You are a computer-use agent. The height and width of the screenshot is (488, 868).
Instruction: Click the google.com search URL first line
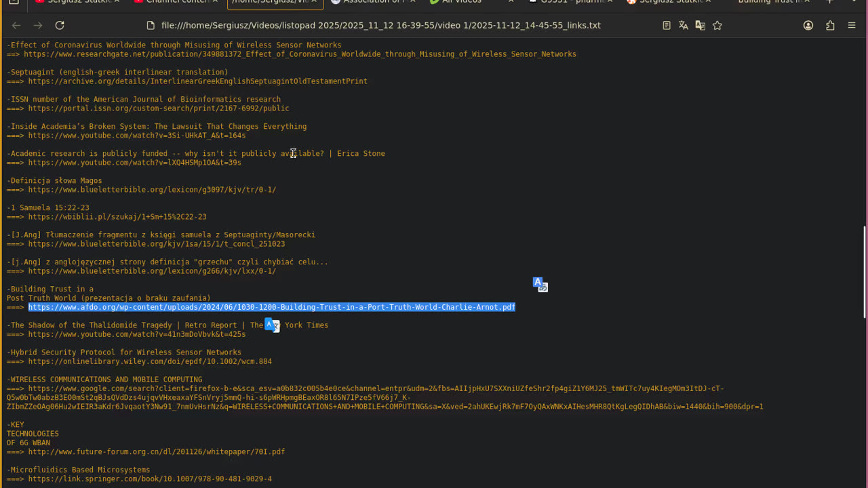pos(376,388)
